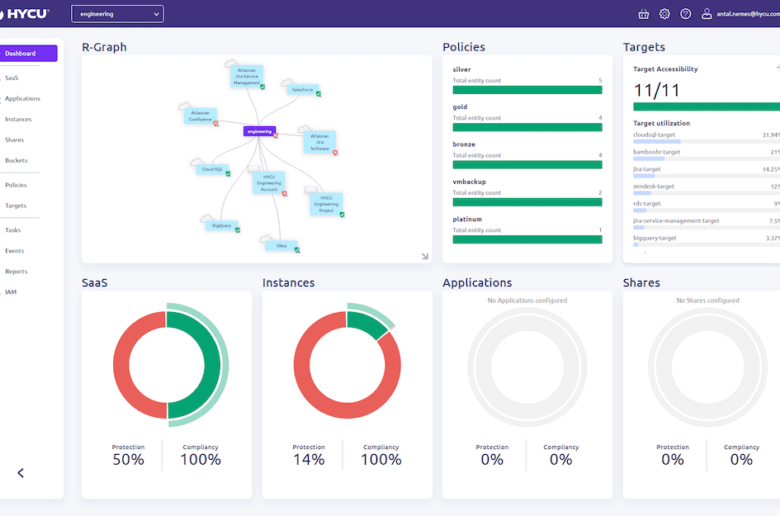Image resolution: width=780 pixels, height=516 pixels.
Task: Click the 11/11 target accessibility value
Action: pos(656,91)
